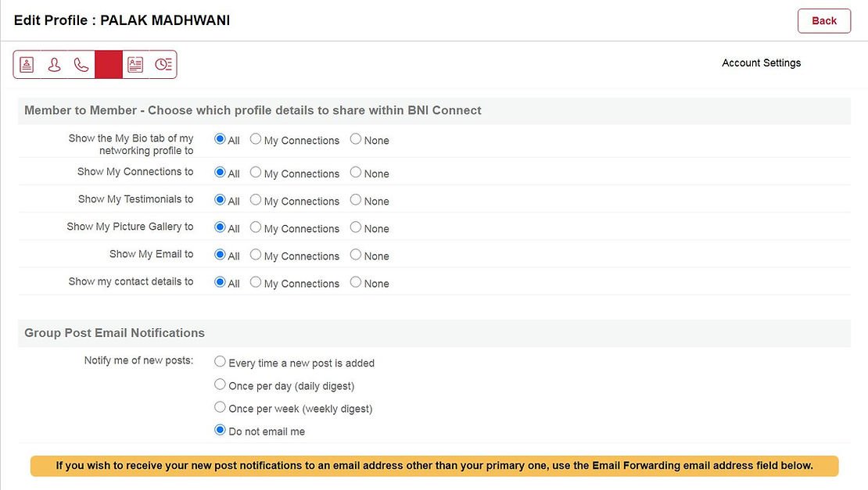The height and width of the screenshot is (490, 868).
Task: Open the ID card bio icon tab
Action: coord(135,65)
